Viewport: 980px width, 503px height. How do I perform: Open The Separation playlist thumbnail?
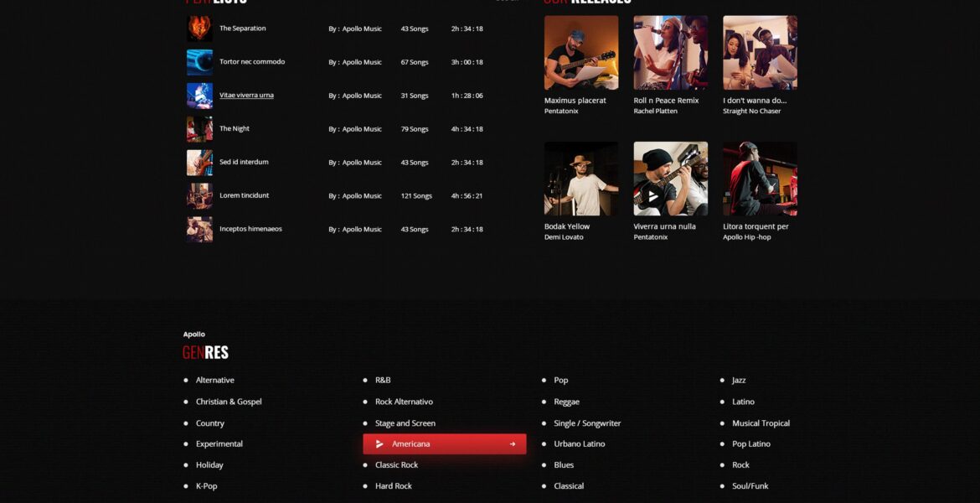click(199, 29)
